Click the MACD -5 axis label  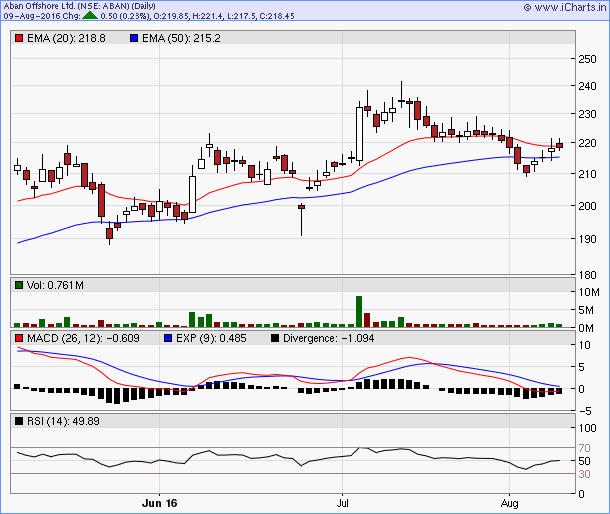pos(584,411)
